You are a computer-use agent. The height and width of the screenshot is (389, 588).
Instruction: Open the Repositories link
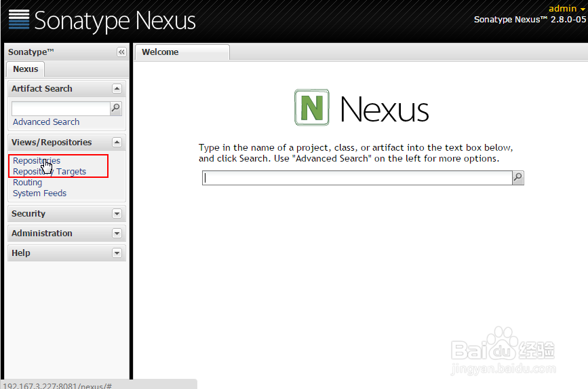point(37,161)
